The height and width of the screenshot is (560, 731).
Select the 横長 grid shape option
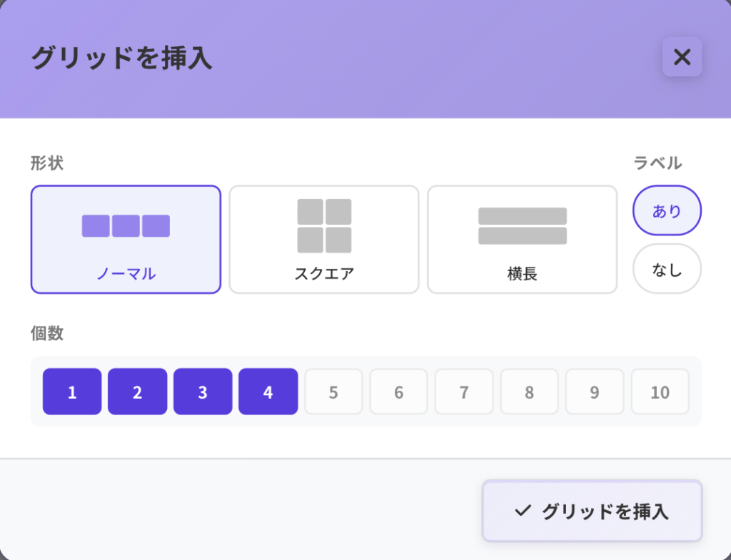[522, 240]
